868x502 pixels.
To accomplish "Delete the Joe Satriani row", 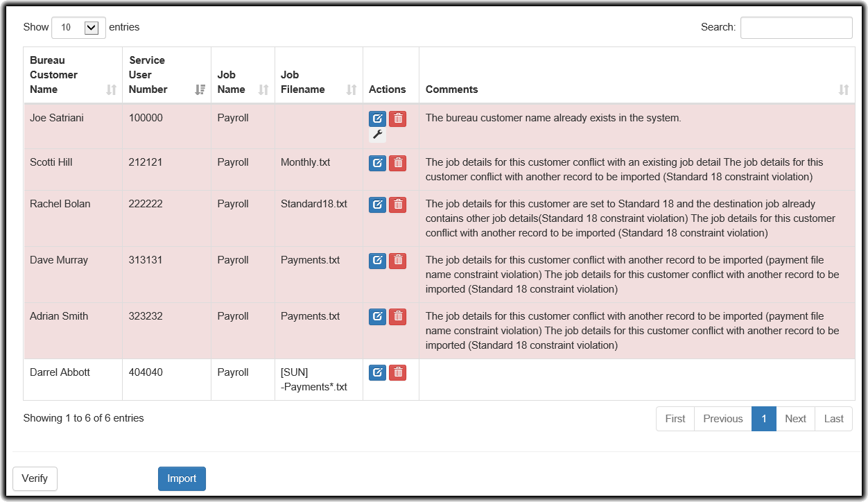I will (397, 119).
